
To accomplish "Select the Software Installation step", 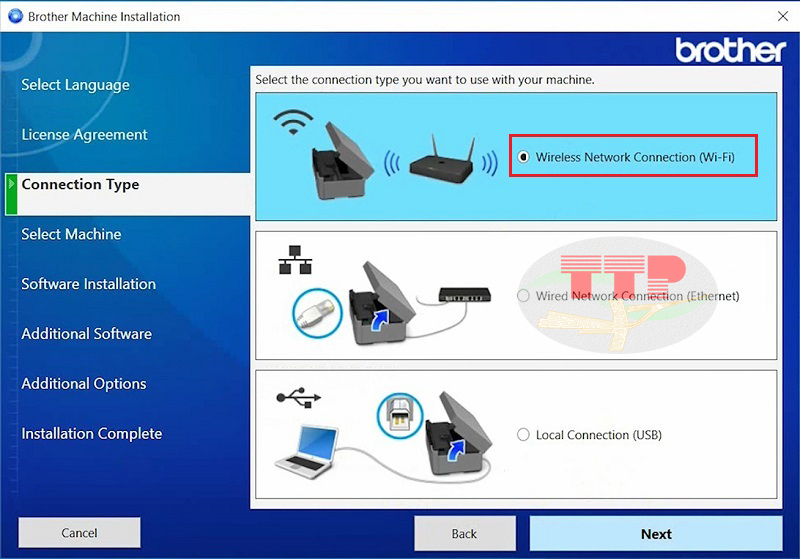I will pyautogui.click(x=89, y=284).
